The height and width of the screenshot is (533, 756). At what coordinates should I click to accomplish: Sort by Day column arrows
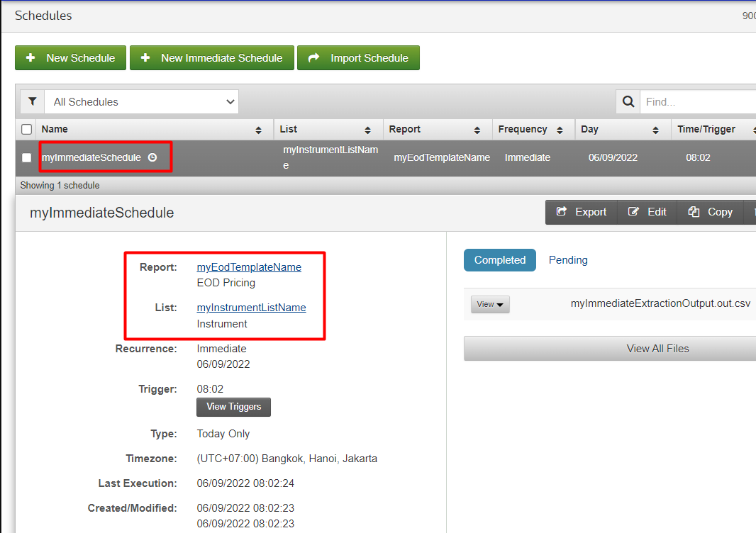(657, 130)
